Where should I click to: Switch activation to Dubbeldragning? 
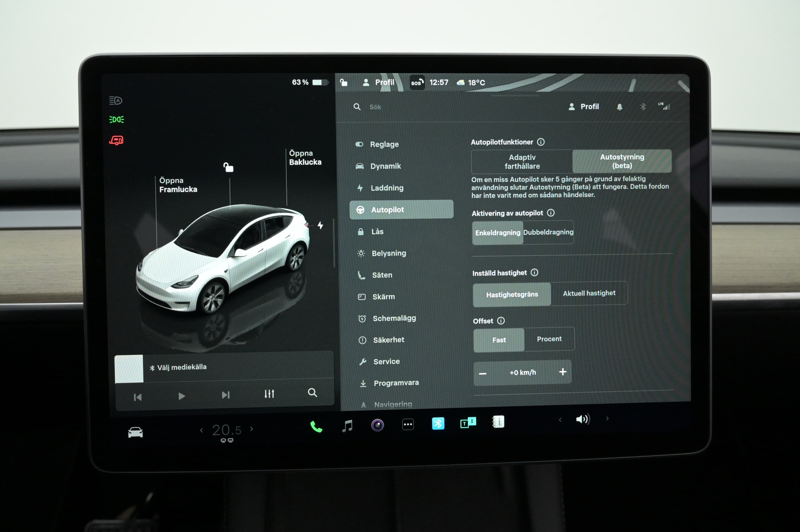pyautogui.click(x=548, y=233)
